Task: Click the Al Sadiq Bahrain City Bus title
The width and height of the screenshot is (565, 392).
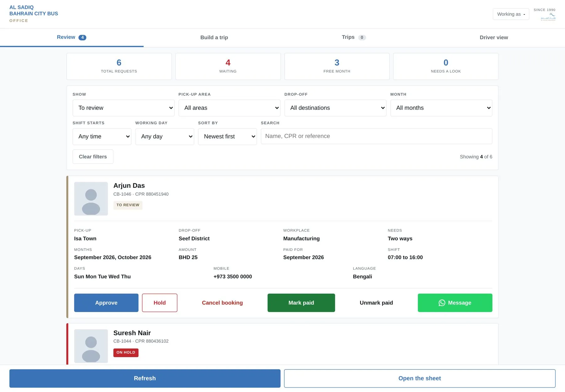Action: click(x=34, y=11)
